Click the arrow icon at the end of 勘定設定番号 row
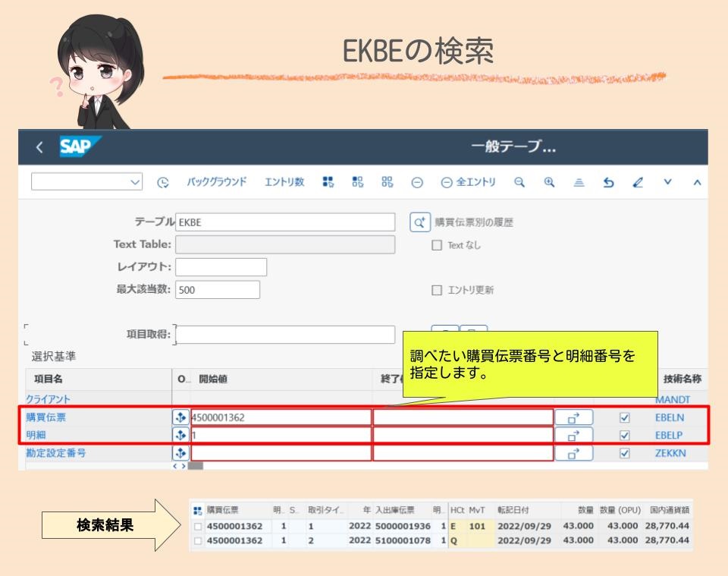 pos(575,452)
